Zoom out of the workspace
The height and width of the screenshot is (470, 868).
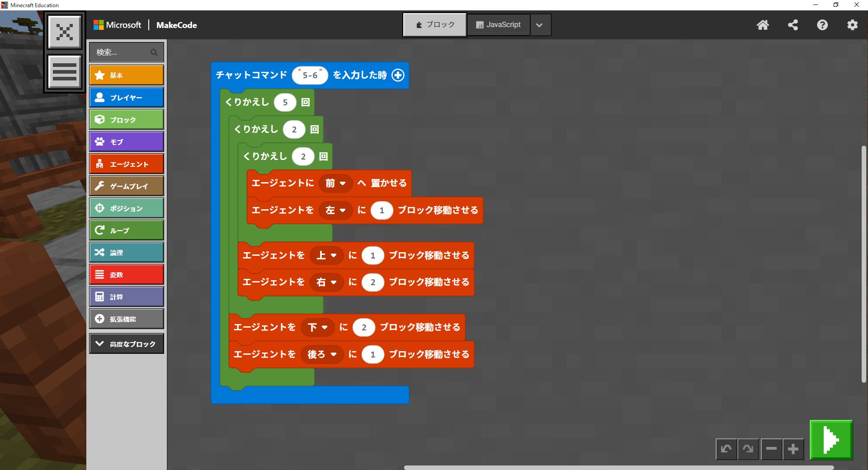coord(771,449)
